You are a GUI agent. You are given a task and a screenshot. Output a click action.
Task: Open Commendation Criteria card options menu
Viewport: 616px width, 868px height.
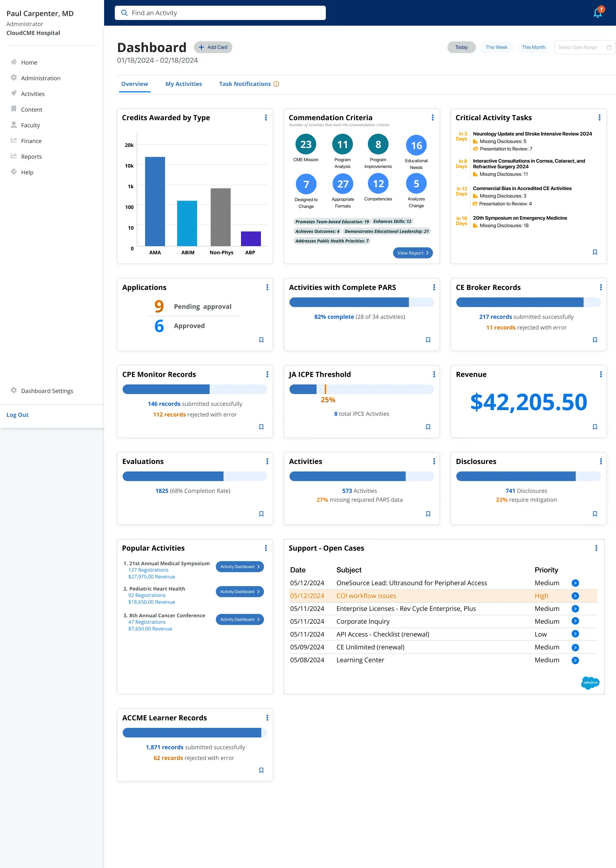432,118
